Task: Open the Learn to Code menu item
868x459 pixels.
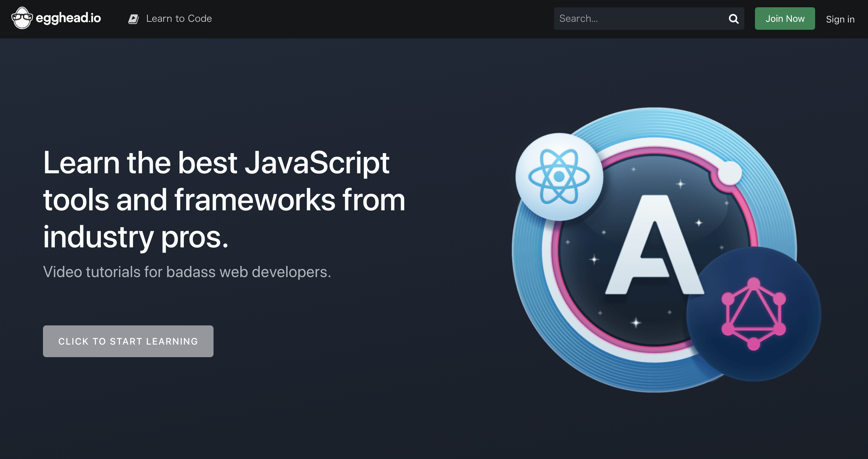Action: click(x=178, y=19)
